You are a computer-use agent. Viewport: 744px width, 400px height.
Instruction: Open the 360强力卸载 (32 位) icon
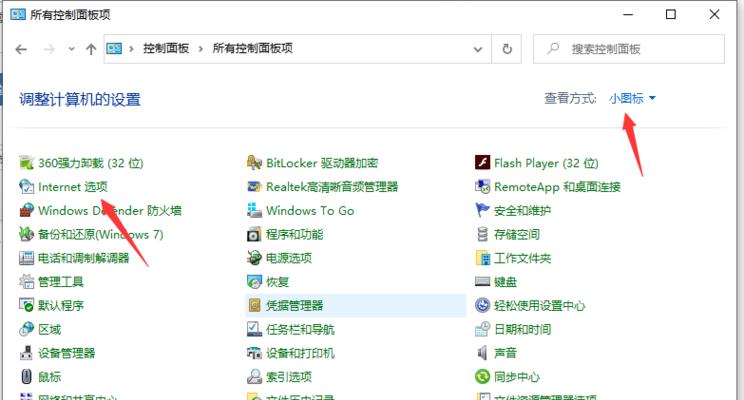[26, 163]
